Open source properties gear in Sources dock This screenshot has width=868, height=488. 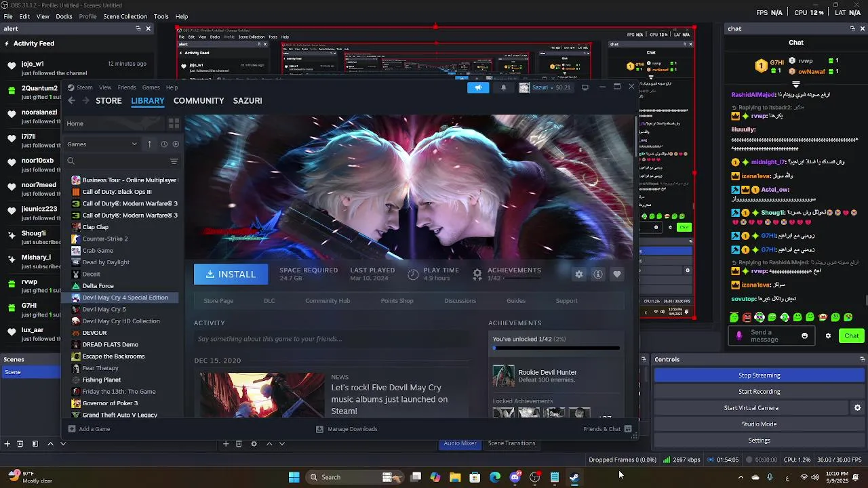click(x=254, y=443)
